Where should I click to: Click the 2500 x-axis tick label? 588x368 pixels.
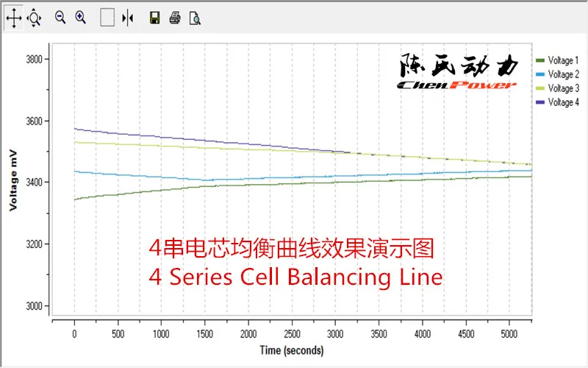(292, 334)
